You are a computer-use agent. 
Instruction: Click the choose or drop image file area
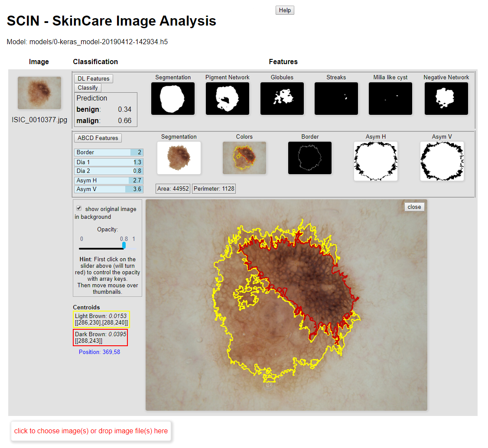click(x=91, y=431)
